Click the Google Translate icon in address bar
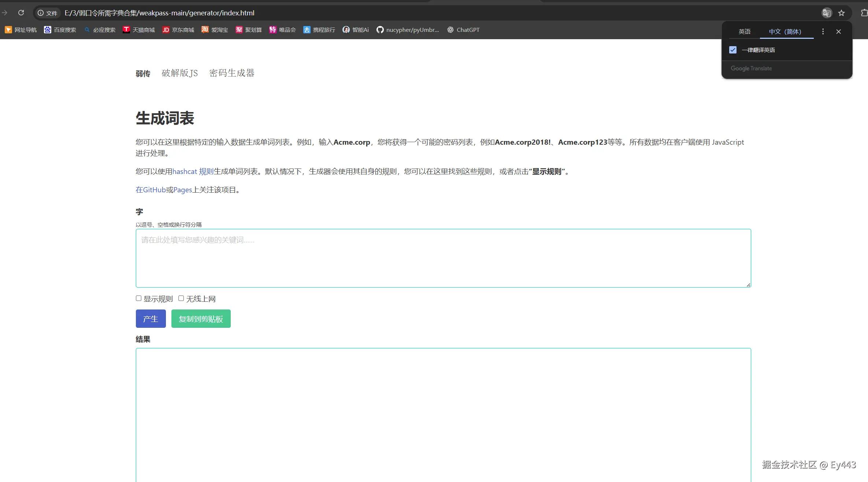Image resolution: width=868 pixels, height=482 pixels. click(826, 13)
